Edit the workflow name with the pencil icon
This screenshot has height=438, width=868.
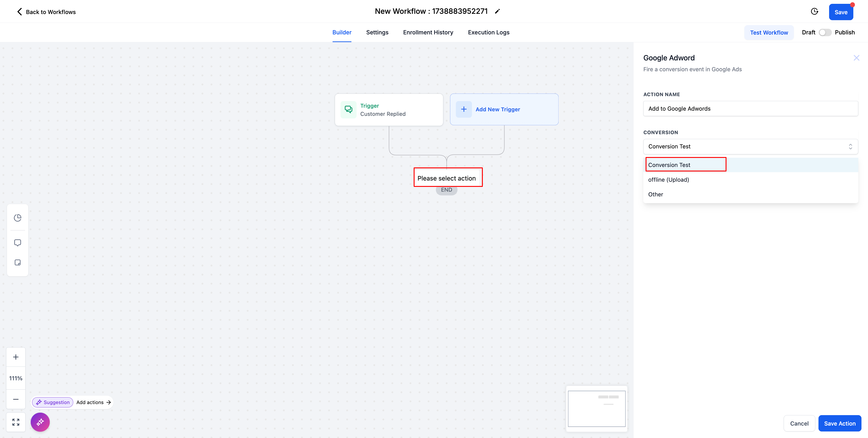(497, 11)
